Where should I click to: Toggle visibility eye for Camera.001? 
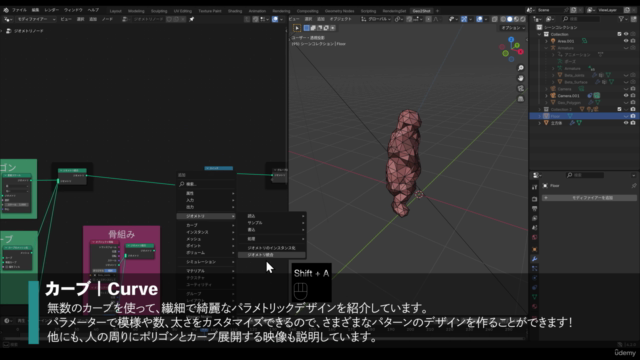point(626,96)
